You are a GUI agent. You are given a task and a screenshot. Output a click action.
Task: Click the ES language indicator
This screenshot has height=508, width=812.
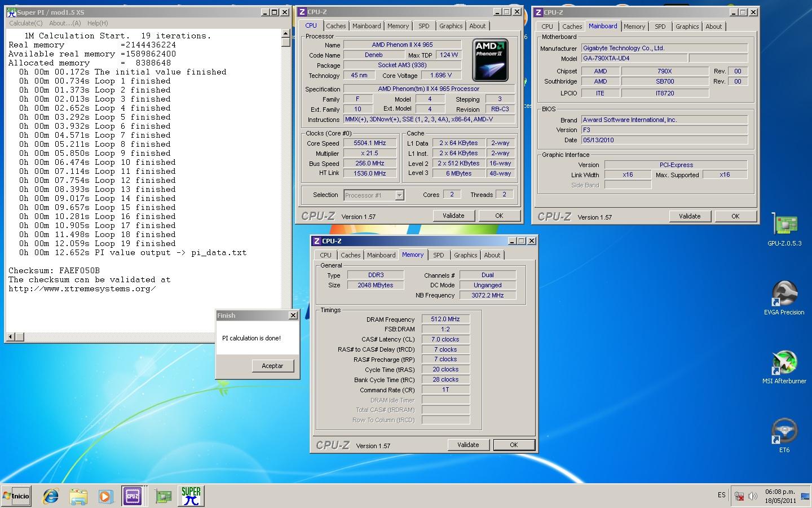[722, 495]
